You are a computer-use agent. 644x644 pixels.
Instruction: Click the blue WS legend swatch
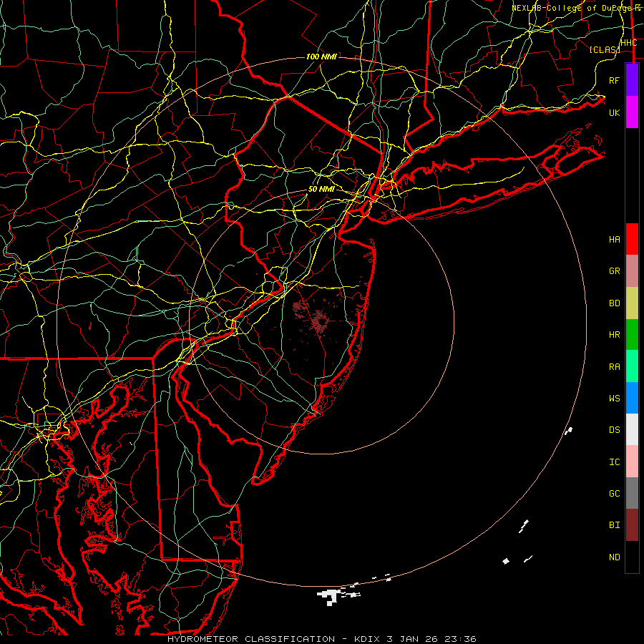[632, 398]
